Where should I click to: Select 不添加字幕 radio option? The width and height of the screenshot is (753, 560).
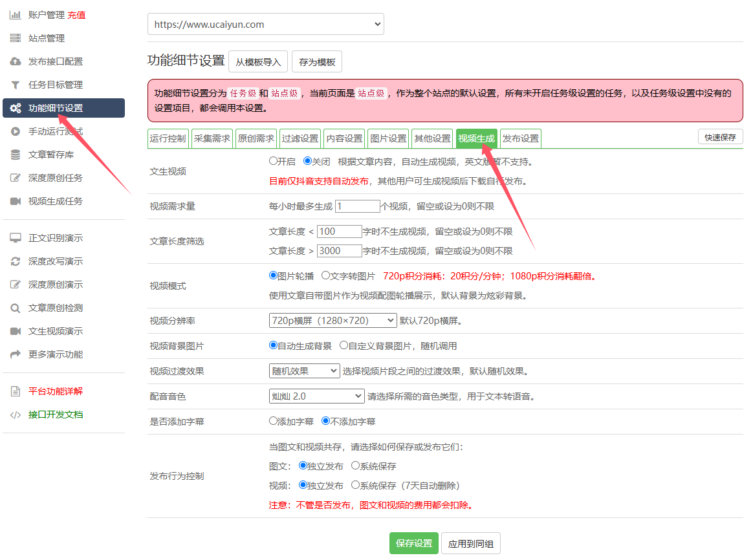click(325, 421)
